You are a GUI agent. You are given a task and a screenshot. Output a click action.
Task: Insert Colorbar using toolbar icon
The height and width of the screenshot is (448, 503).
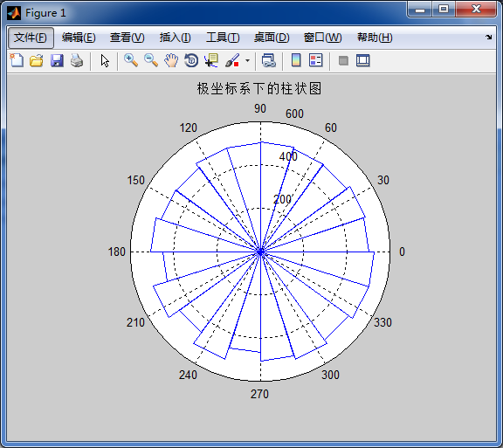(296, 60)
